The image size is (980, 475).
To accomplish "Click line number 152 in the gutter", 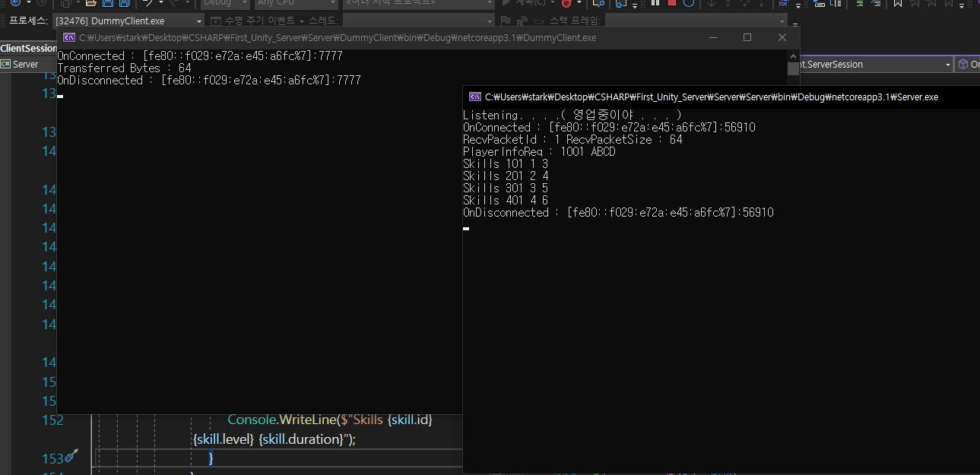I will pos(52,420).
